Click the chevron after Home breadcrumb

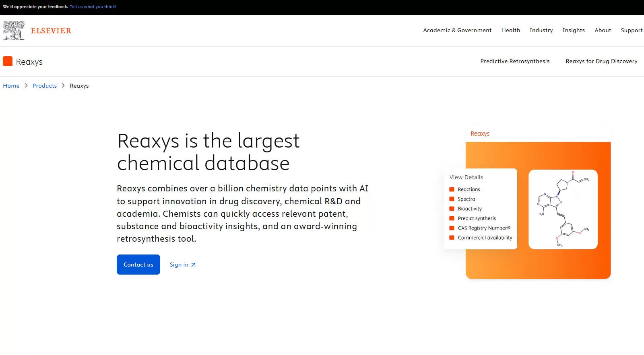tap(26, 86)
